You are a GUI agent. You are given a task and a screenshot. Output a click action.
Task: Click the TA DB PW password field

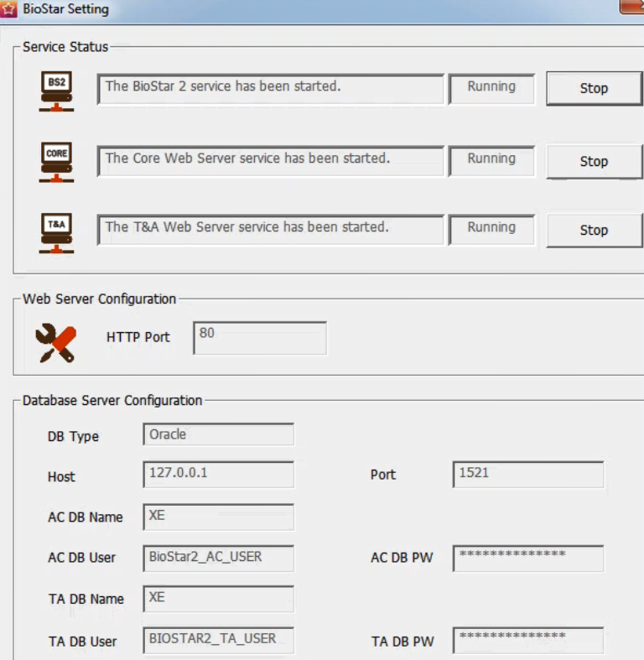(x=528, y=640)
